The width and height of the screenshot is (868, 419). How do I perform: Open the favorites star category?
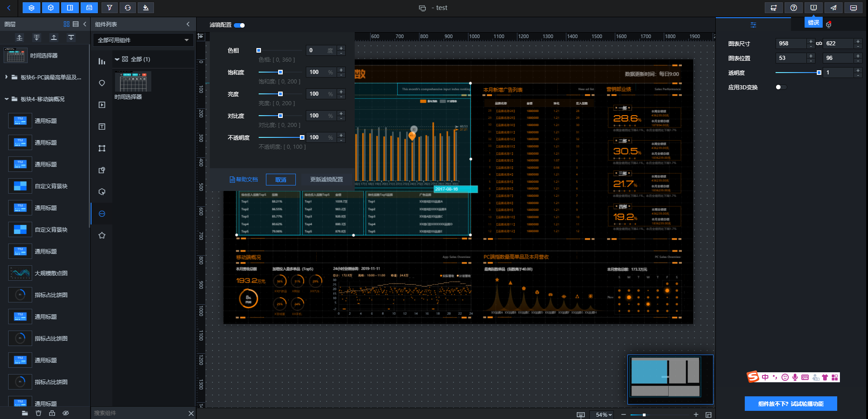click(102, 235)
